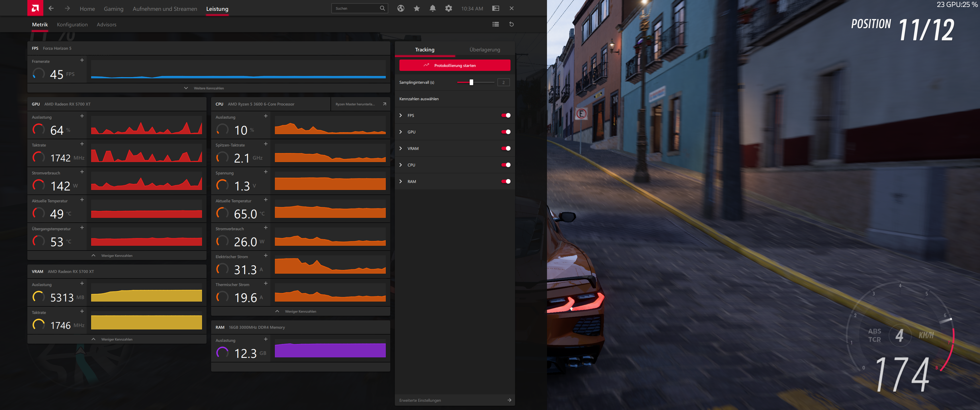Expand RAM metrics list chevron

point(401,181)
